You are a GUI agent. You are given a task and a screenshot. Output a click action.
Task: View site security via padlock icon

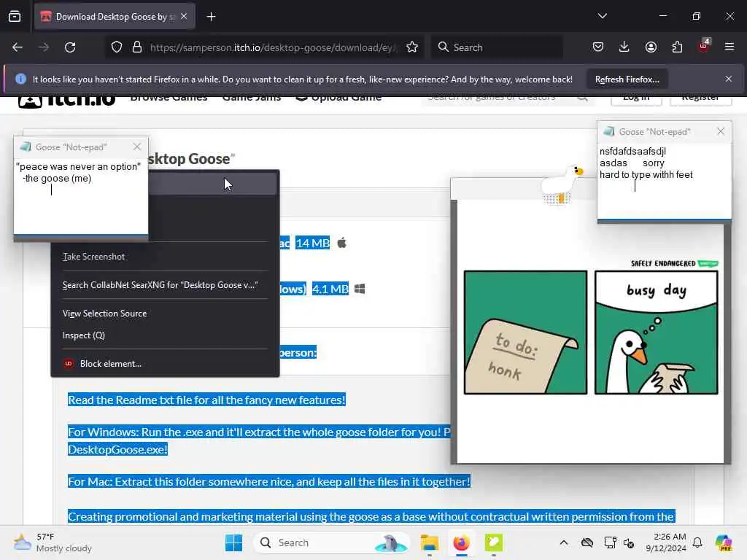click(137, 47)
